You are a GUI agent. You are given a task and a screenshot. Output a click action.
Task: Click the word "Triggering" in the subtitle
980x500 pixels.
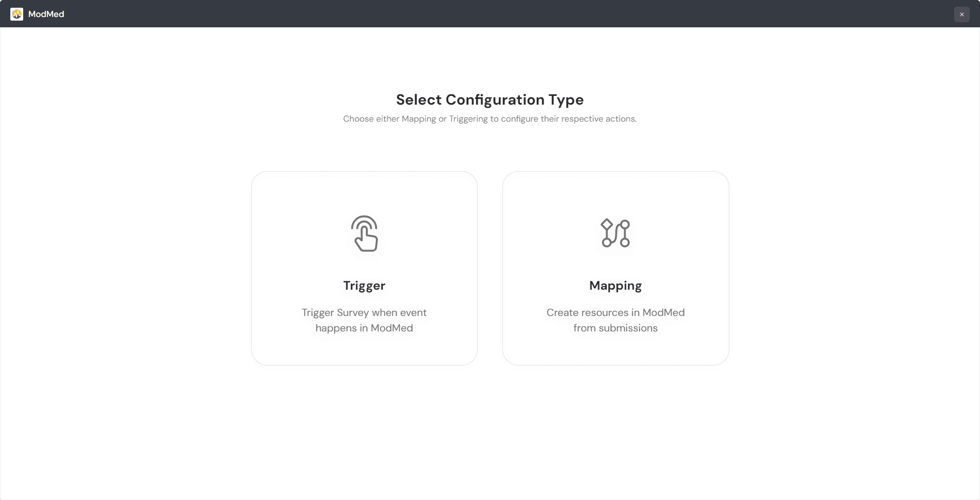click(x=468, y=119)
